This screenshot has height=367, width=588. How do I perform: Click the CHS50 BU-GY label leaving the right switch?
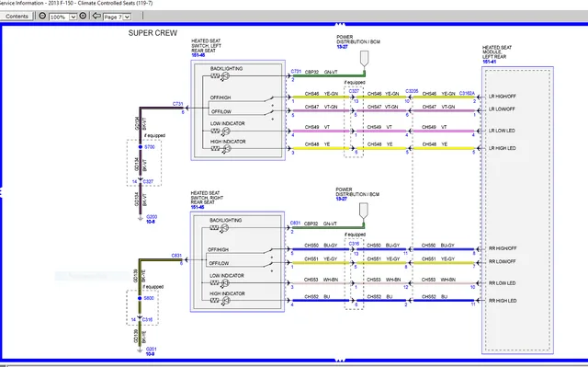(x=321, y=246)
